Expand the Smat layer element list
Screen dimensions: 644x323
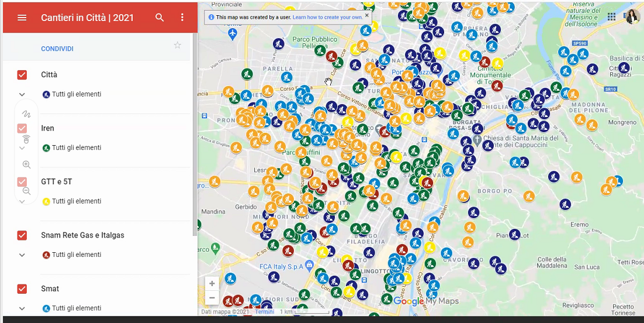pyautogui.click(x=22, y=308)
